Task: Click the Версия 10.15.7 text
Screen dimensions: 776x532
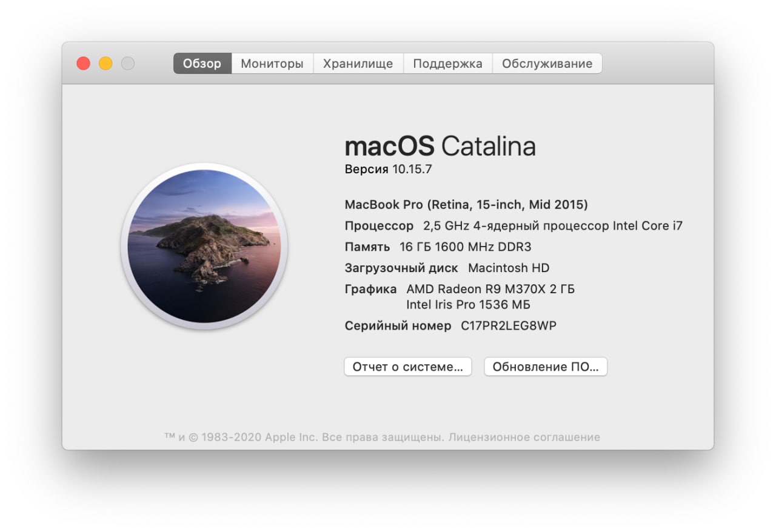Action: click(x=389, y=170)
